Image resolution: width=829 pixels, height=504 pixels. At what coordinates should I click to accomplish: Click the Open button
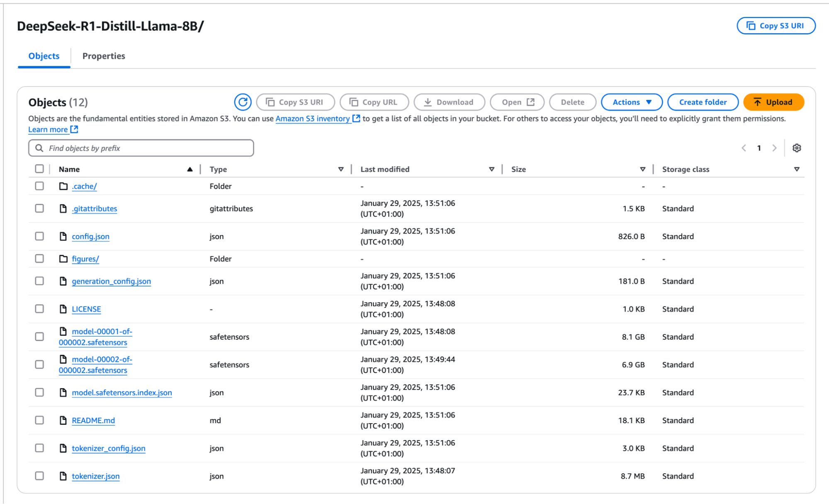point(517,102)
